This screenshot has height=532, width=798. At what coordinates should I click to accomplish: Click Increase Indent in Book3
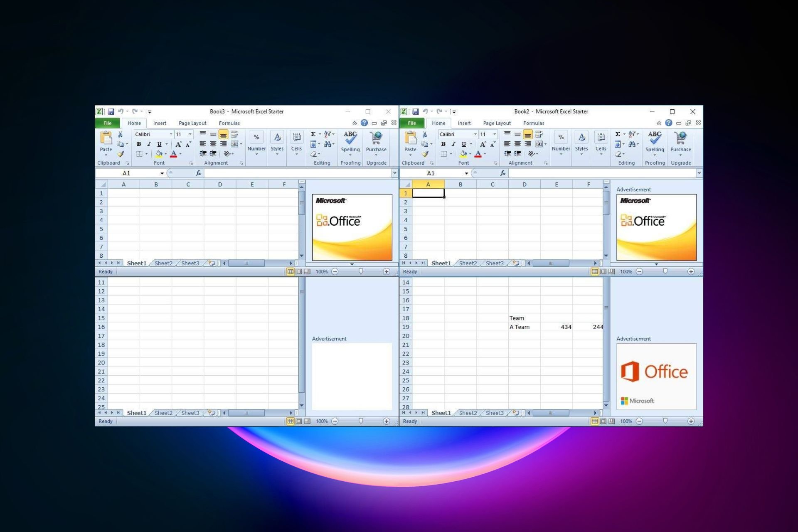coord(213,154)
